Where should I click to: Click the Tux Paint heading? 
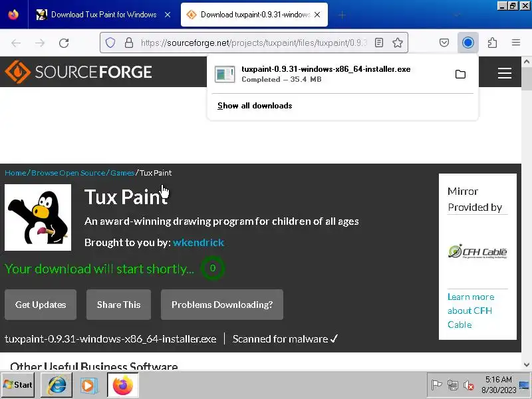click(126, 197)
